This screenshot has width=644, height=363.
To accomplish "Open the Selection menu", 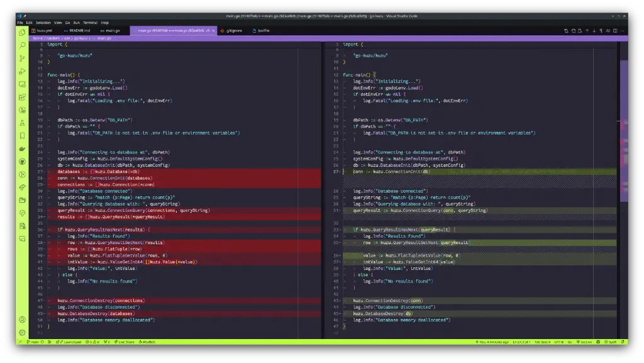I will tap(43, 23).
